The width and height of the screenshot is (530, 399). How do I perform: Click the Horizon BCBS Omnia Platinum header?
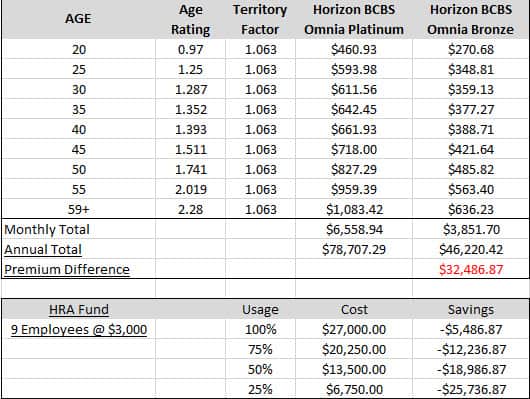[x=354, y=19]
